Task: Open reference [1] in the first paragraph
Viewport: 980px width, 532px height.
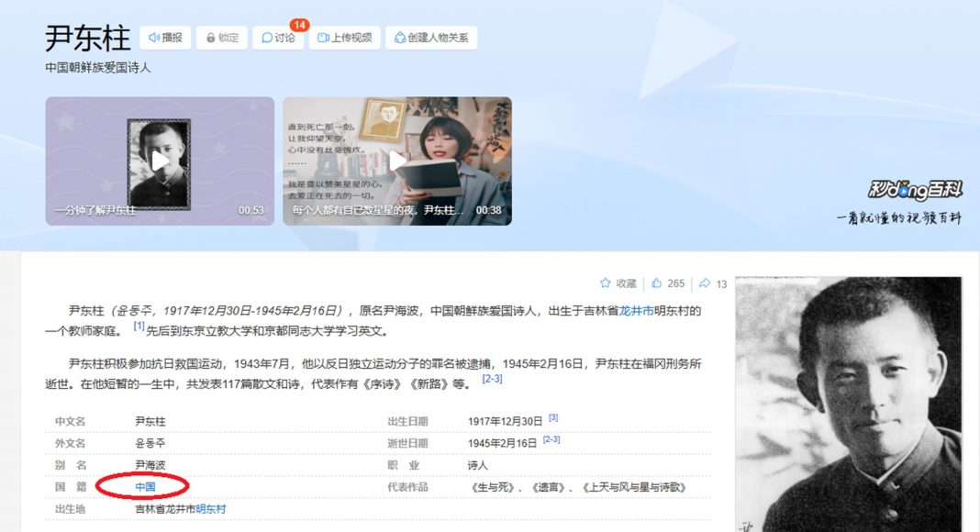Action: click(x=139, y=326)
